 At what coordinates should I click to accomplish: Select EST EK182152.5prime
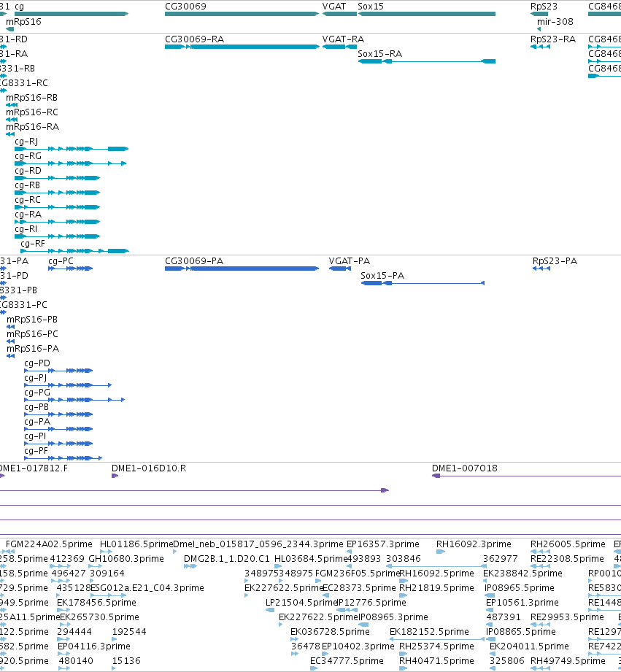coord(429,631)
